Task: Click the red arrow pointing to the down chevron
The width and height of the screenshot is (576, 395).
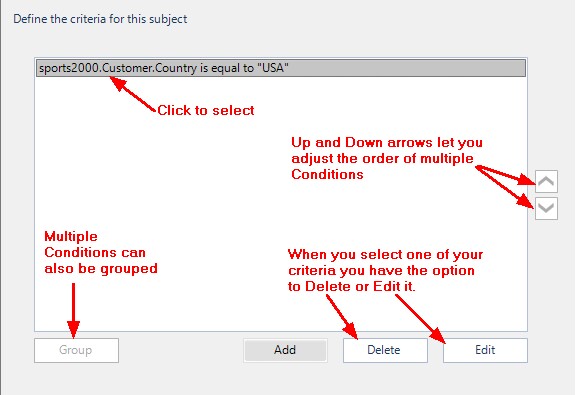Action: [504, 187]
